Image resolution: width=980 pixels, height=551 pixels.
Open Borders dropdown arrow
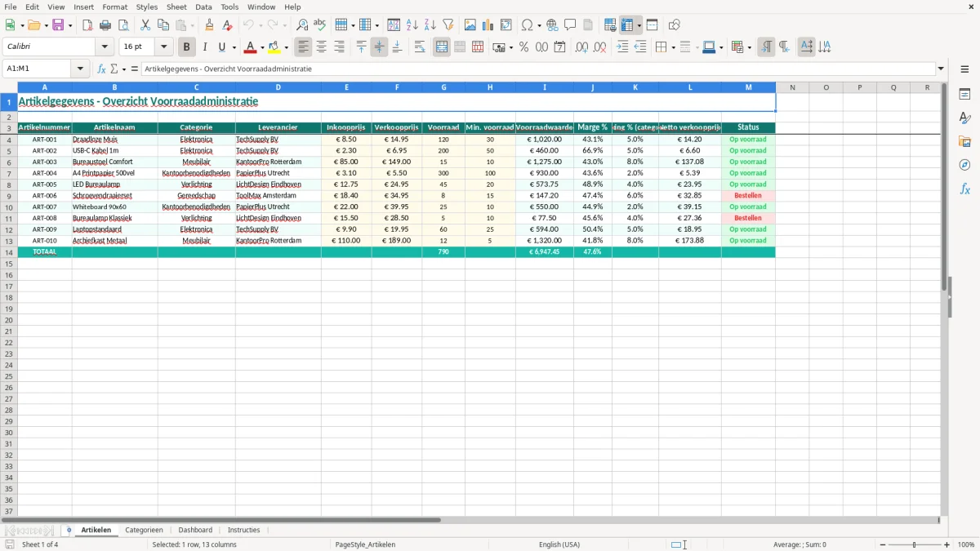(x=672, y=47)
